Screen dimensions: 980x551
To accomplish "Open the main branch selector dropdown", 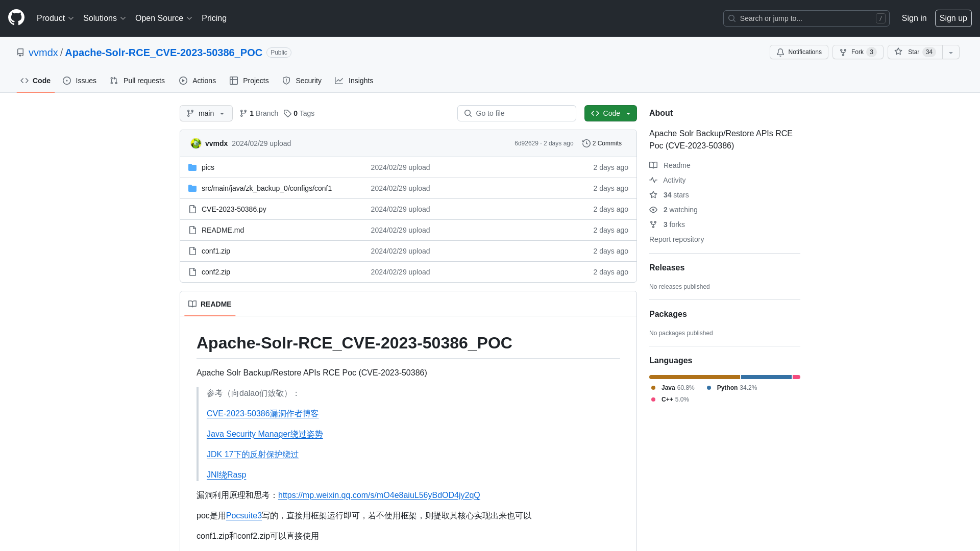I will pos(206,113).
